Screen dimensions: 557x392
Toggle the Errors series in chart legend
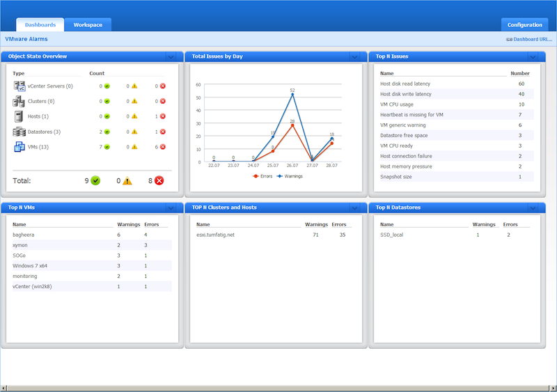tap(262, 176)
